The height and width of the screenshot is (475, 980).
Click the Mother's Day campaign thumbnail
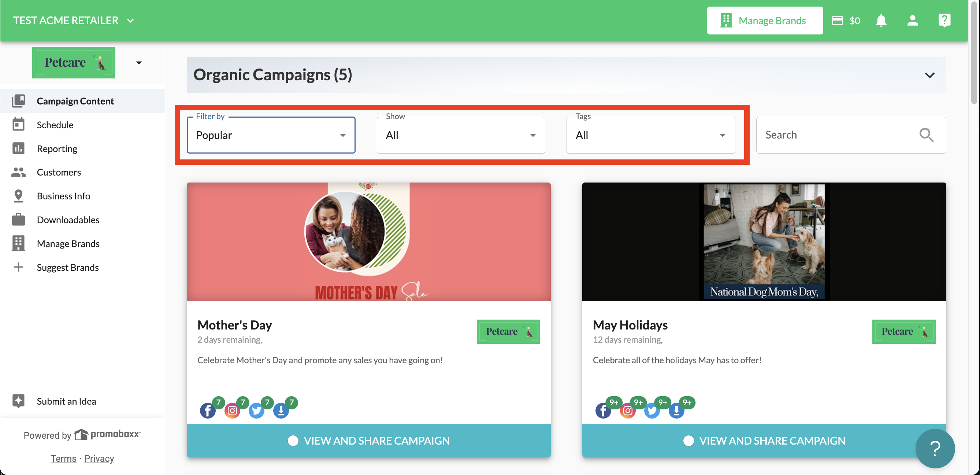tap(368, 242)
